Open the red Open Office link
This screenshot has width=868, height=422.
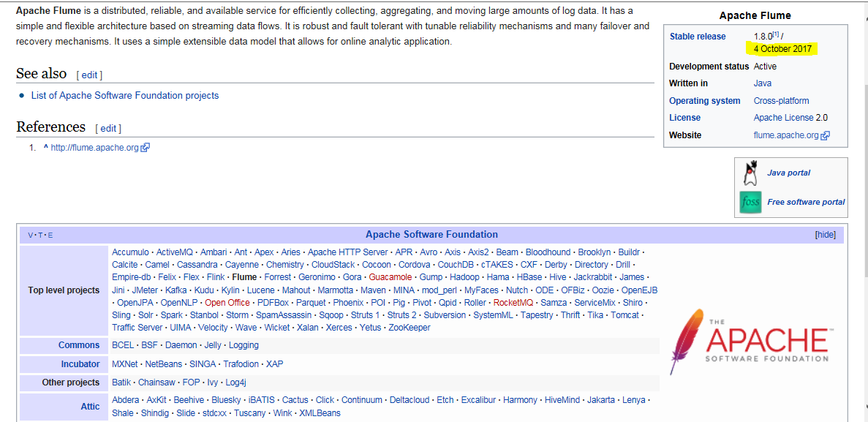[x=227, y=302]
